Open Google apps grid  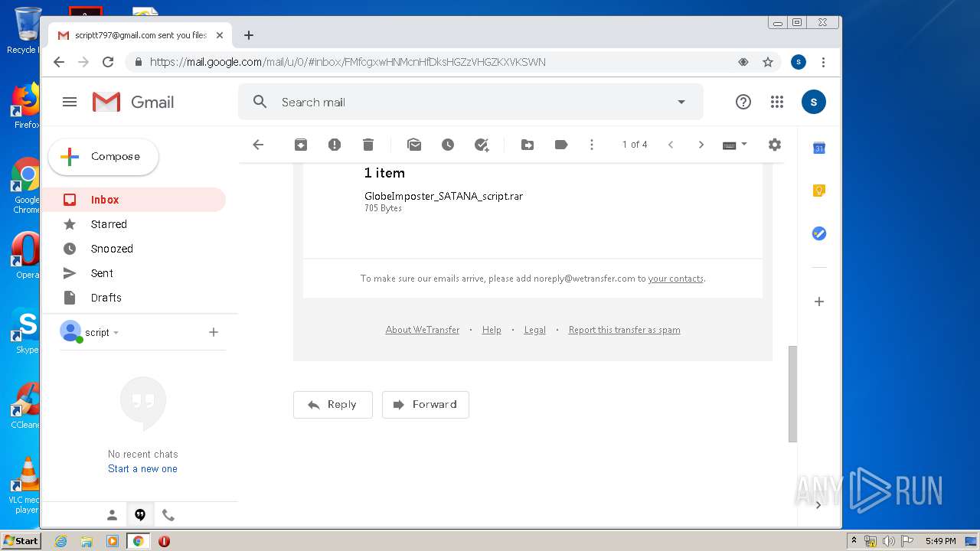pyautogui.click(x=777, y=102)
